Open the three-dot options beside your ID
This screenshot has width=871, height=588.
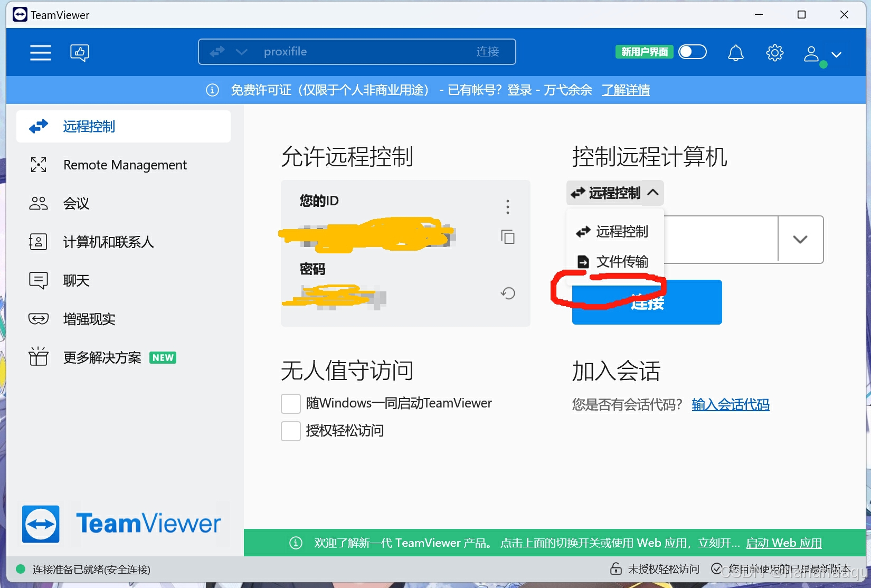507,207
